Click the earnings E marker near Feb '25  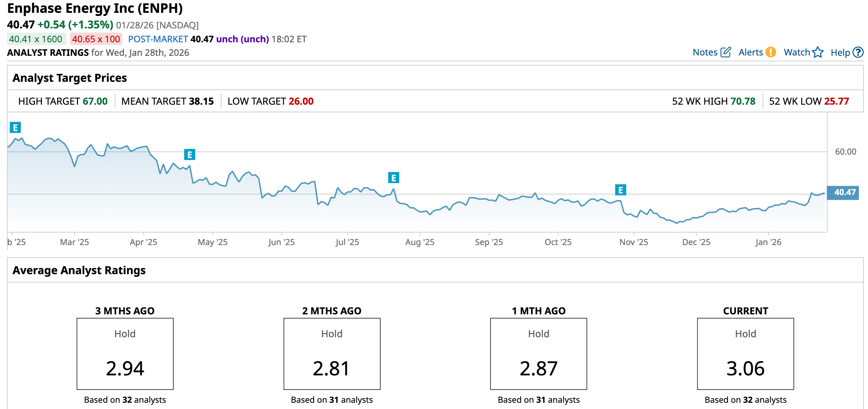15,128
